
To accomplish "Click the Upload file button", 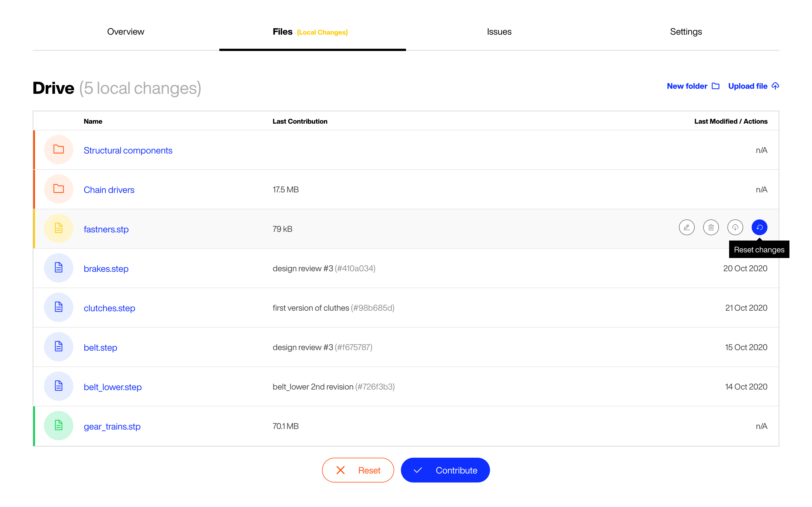I will 753,86.
